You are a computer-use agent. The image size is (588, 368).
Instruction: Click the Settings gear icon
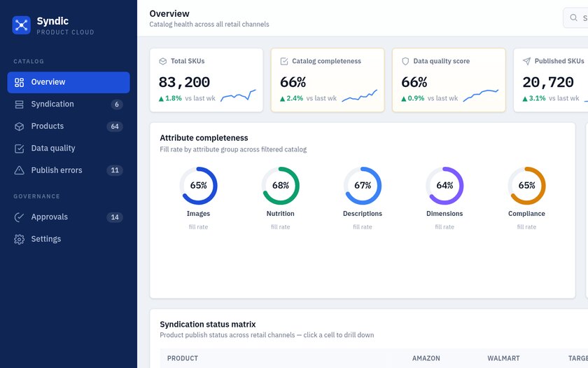tap(19, 239)
